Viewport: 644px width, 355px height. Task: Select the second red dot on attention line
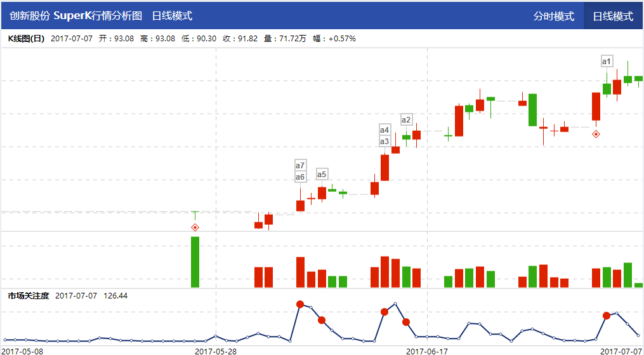(x=322, y=320)
